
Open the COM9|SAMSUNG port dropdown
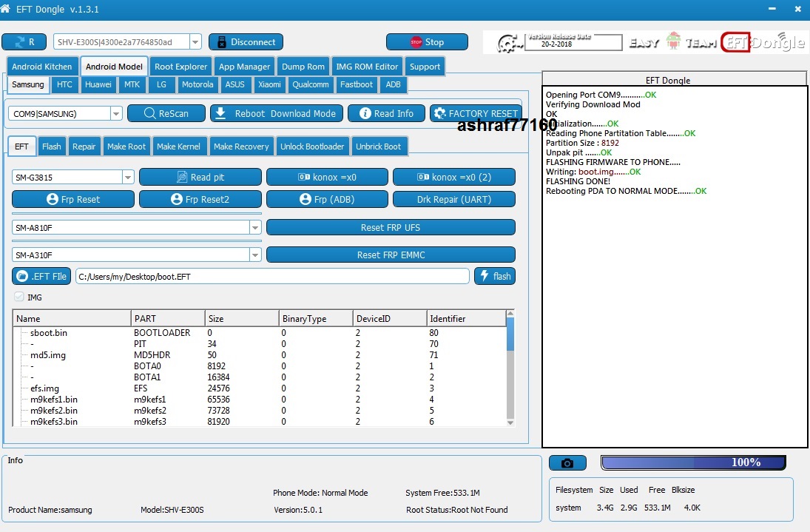pyautogui.click(x=116, y=114)
